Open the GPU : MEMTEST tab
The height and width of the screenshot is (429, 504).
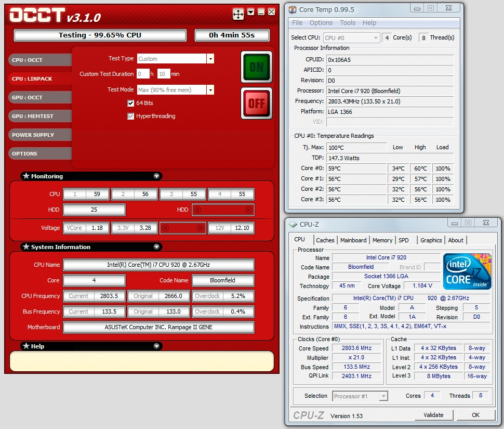pyautogui.click(x=40, y=116)
